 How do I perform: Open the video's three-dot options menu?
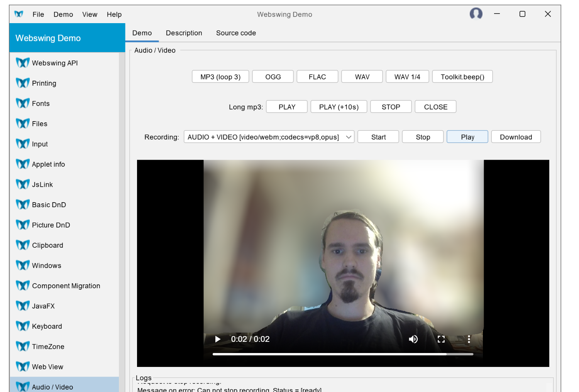coord(469,339)
